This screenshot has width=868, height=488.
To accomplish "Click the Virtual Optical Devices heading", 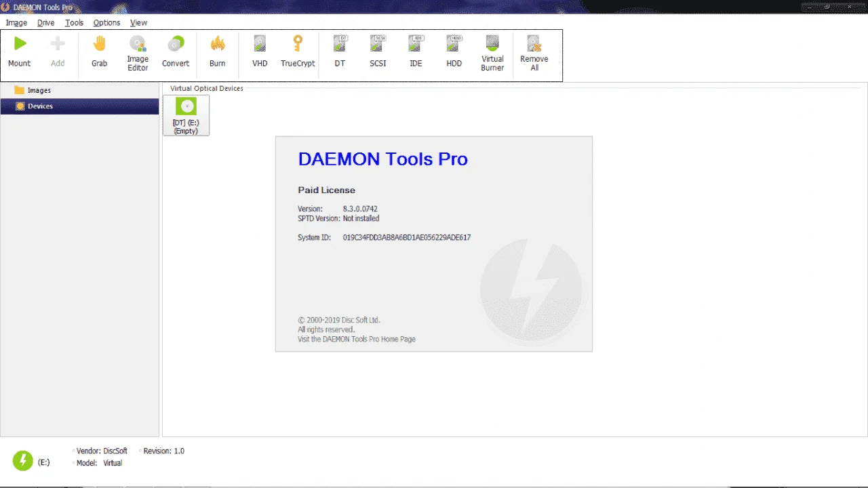I will point(206,88).
